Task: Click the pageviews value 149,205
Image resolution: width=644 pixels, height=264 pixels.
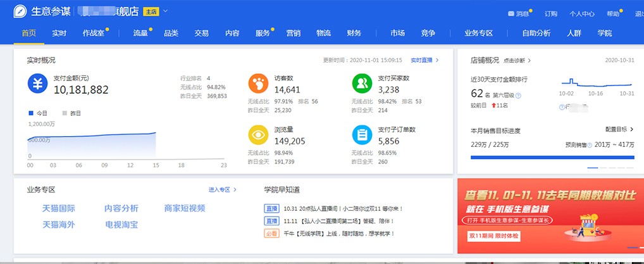Action: [x=290, y=141]
